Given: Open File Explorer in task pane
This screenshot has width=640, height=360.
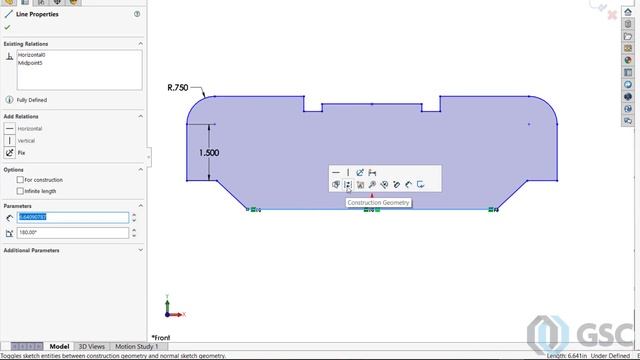Looking at the screenshot, I should pyautogui.click(x=628, y=36).
